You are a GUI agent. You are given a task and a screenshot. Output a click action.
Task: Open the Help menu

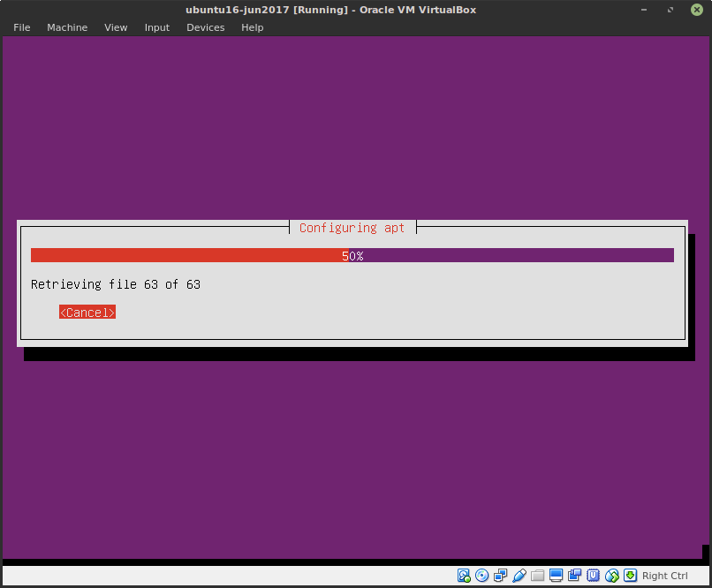252,27
